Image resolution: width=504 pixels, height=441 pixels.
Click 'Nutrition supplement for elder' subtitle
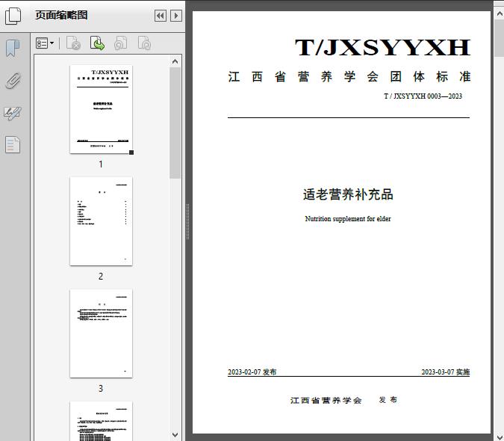(348, 219)
